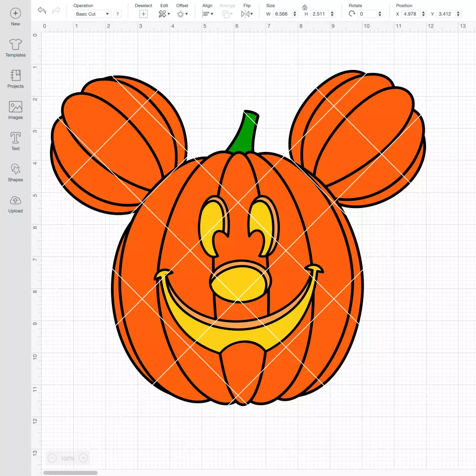
Task: Create a New project
Action: [16, 17]
